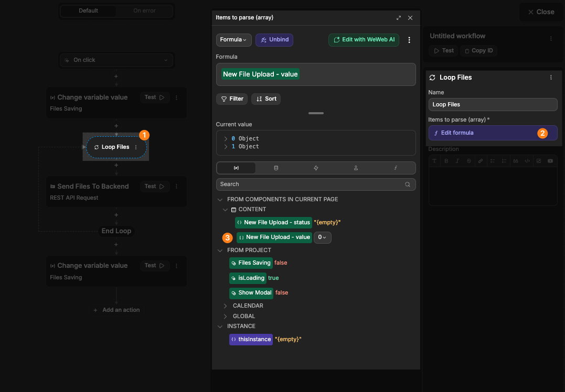
Task: Click the variables Search input field
Action: point(310,184)
